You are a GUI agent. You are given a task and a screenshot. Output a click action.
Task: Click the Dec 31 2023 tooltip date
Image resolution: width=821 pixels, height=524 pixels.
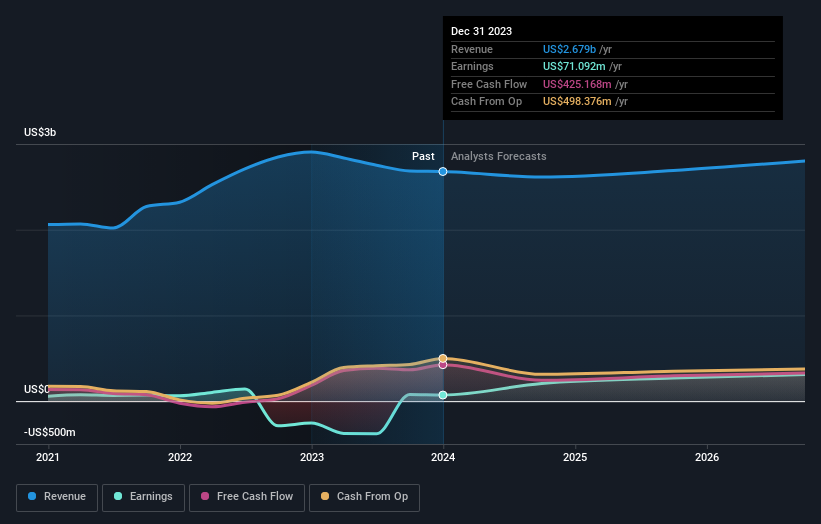(481, 31)
